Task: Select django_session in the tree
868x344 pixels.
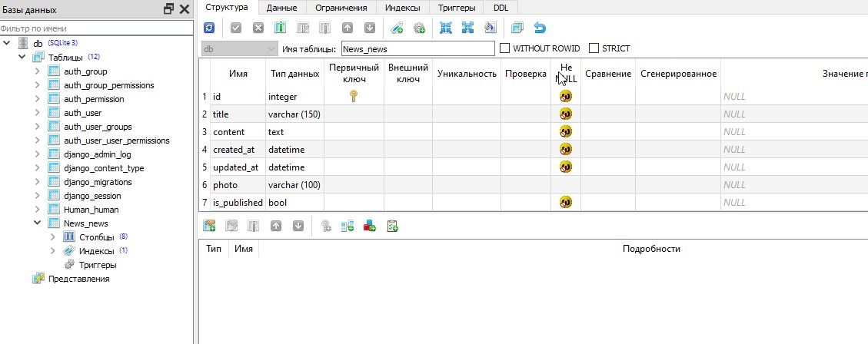Action: [92, 196]
